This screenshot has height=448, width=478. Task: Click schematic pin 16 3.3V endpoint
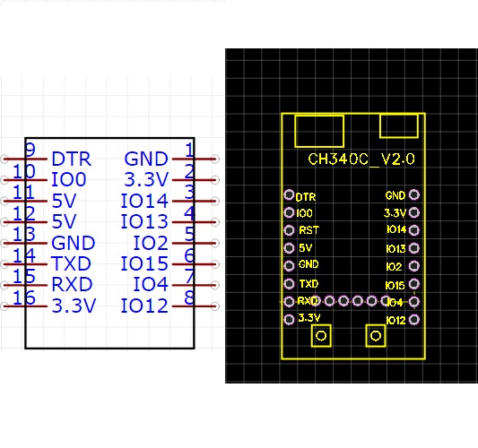point(4,306)
